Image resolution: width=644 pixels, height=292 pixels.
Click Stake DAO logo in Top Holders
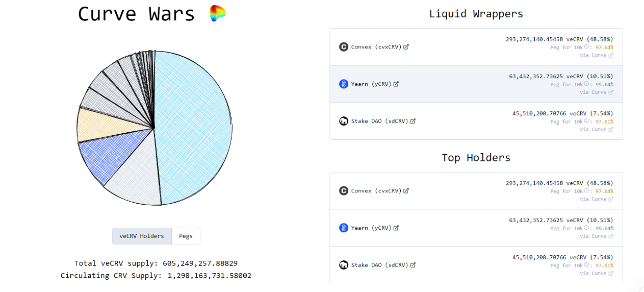[344, 265]
